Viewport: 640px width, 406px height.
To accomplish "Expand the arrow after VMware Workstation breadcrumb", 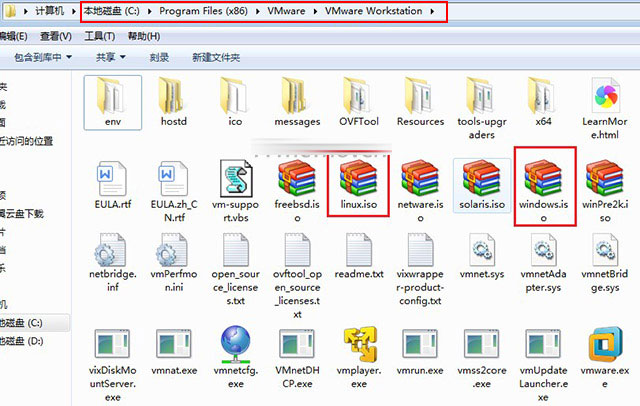I will [432, 11].
